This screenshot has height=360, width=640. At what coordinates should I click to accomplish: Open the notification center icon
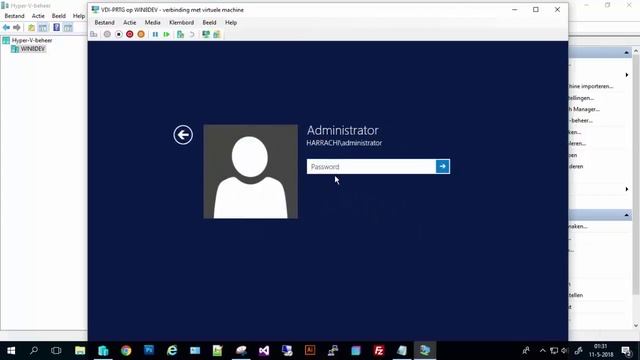627,351
